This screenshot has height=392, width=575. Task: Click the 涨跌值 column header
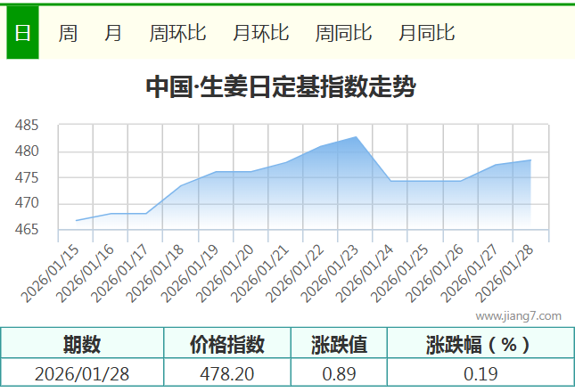[339, 344]
